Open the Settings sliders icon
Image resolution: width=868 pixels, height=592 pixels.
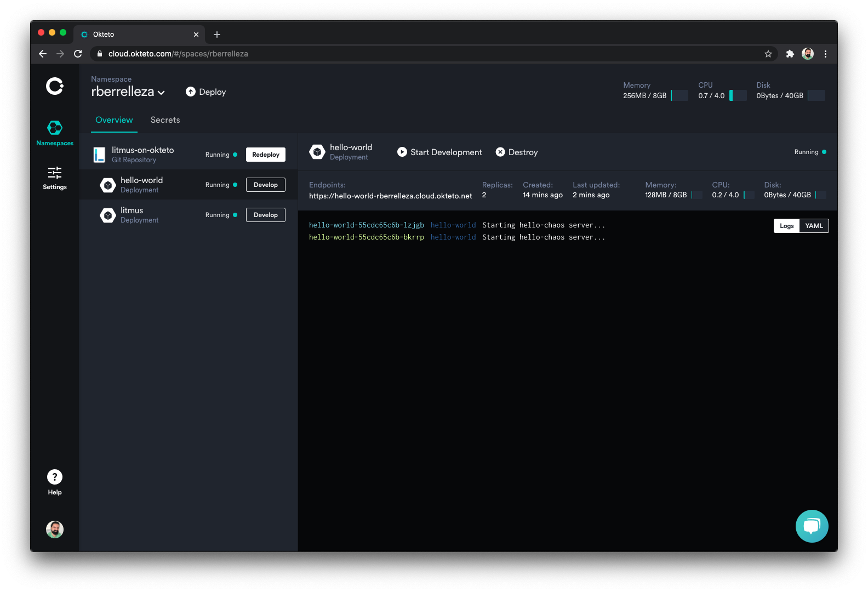55,173
